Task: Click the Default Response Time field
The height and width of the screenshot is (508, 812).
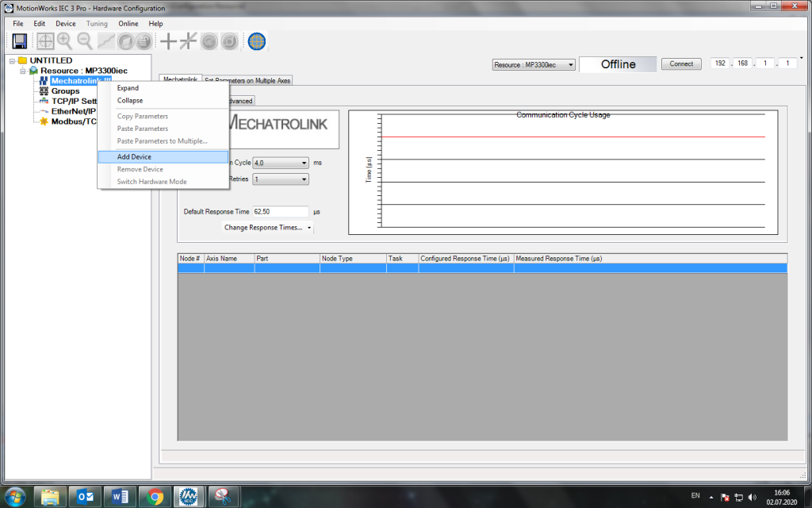Action: (280, 211)
